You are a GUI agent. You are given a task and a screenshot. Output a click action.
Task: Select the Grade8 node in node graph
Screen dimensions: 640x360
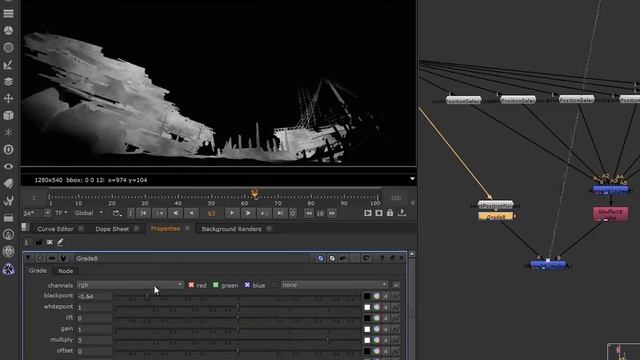point(496,216)
